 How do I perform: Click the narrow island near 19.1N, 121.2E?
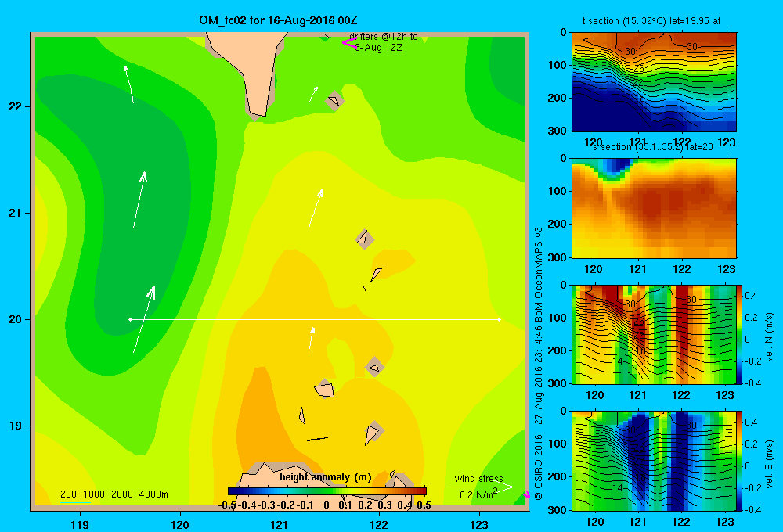coord(302,415)
